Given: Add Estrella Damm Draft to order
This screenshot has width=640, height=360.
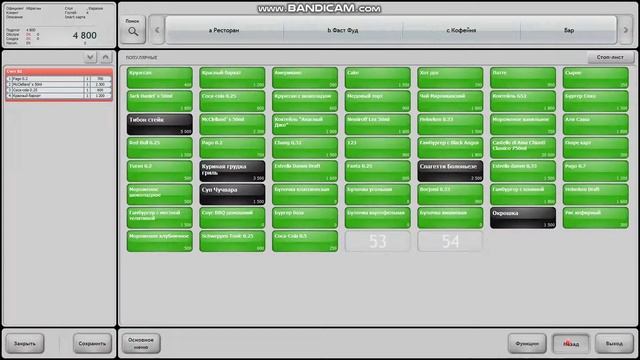Looking at the screenshot, I should click(x=305, y=171).
